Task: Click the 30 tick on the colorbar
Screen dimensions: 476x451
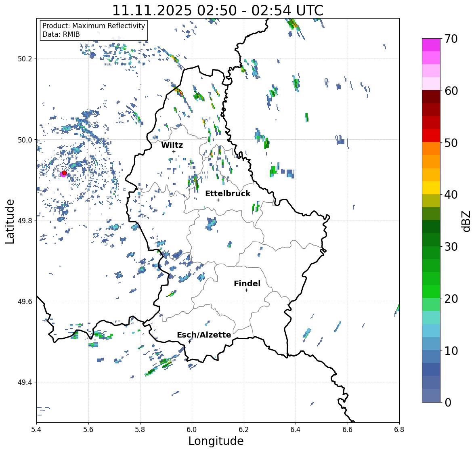Action: (x=451, y=247)
